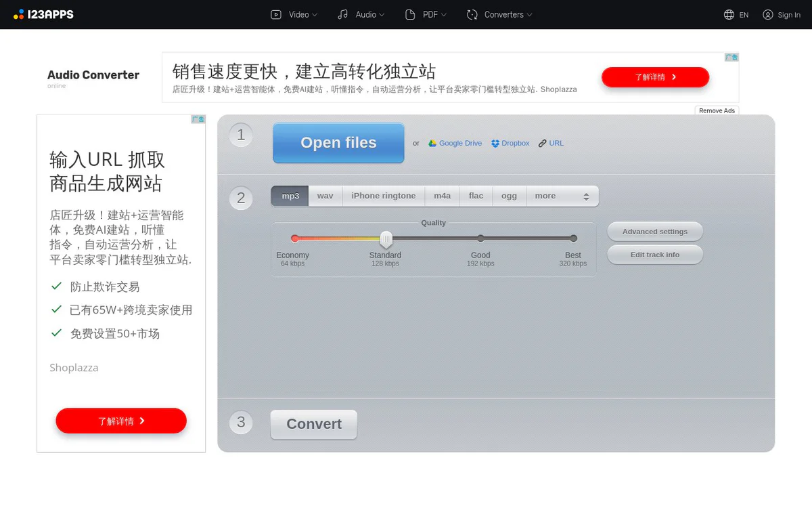
Task: Click ad badge icon on top banner
Action: pos(731,58)
